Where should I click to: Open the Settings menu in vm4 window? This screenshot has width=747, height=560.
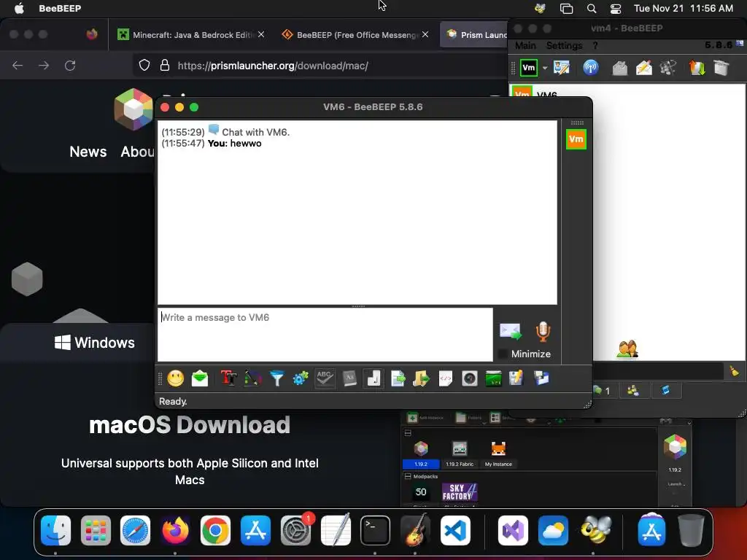click(x=564, y=45)
